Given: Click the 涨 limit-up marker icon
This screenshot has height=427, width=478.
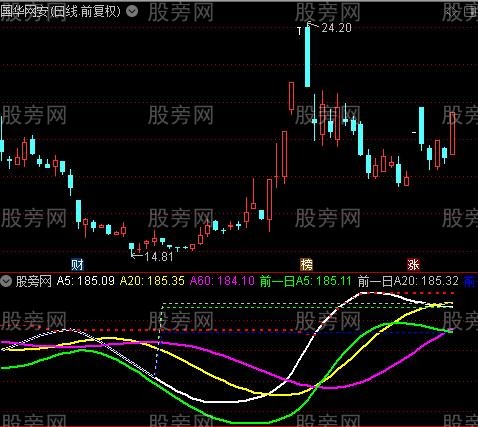Looking at the screenshot, I should coord(413,265).
